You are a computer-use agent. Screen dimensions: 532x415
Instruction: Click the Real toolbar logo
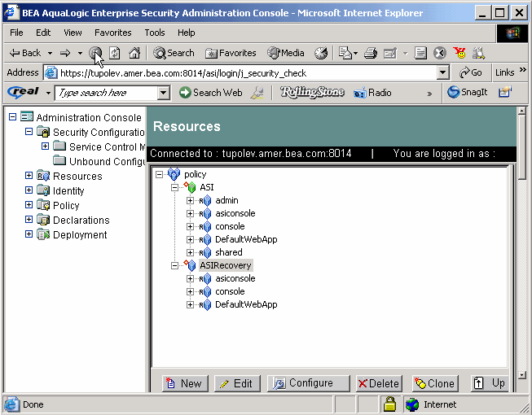click(x=24, y=92)
